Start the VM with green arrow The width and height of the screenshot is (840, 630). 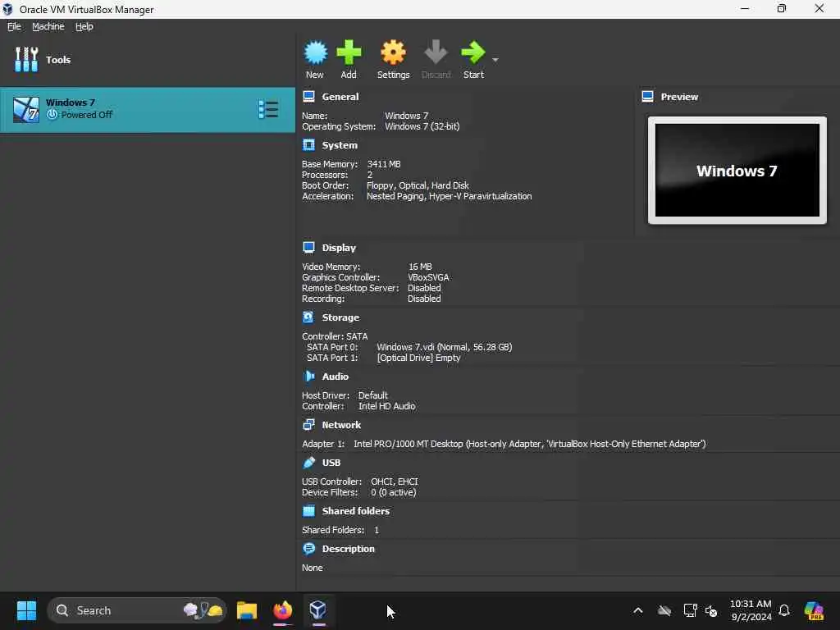(473, 52)
